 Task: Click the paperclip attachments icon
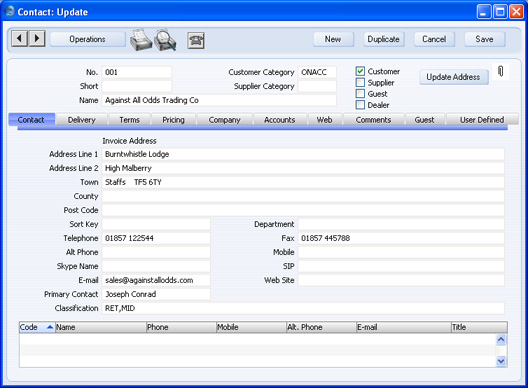tap(500, 71)
